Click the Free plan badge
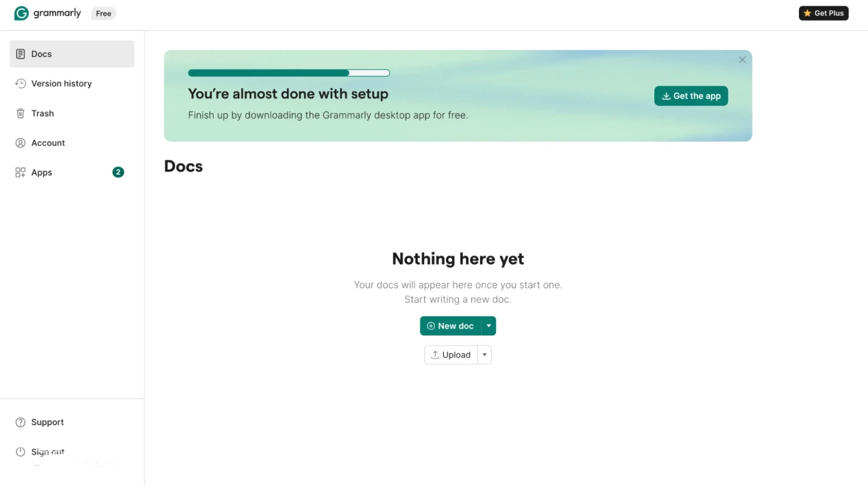This screenshot has width=868, height=486. tap(104, 13)
